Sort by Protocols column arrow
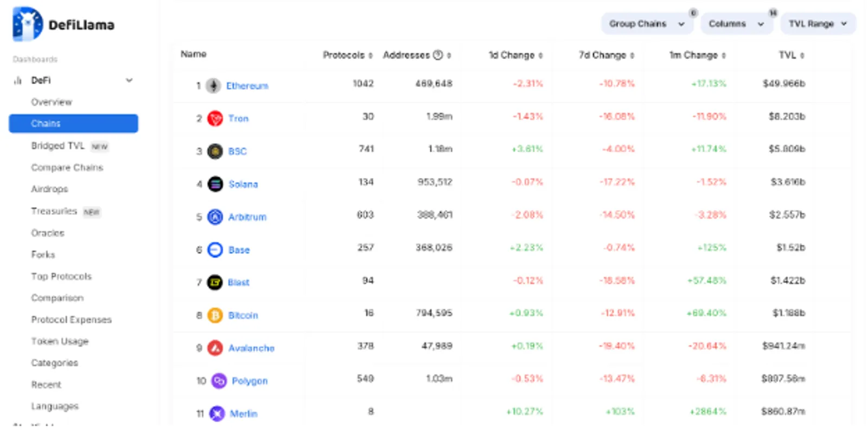Screen dimensions: 868x434 (x=371, y=55)
